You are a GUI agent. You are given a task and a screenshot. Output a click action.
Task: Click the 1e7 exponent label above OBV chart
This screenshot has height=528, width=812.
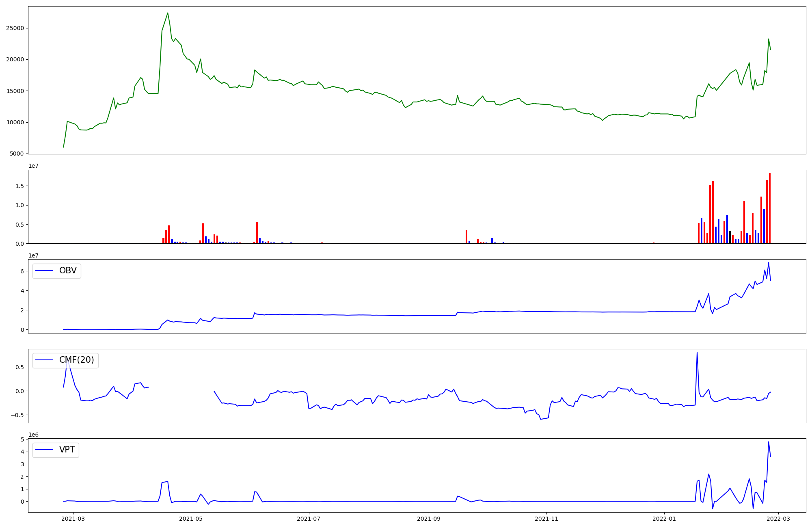33,255
